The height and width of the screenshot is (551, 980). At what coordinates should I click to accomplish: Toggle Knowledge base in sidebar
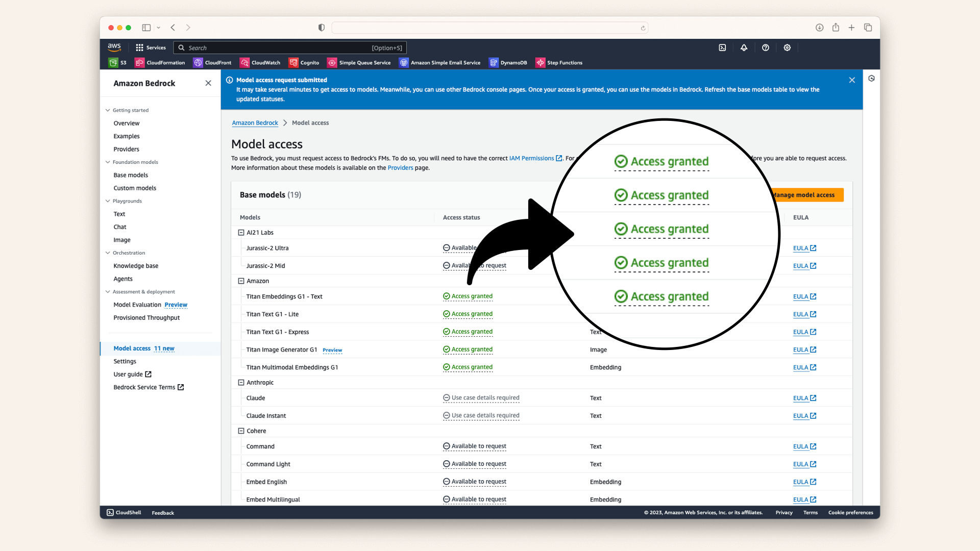[135, 265]
